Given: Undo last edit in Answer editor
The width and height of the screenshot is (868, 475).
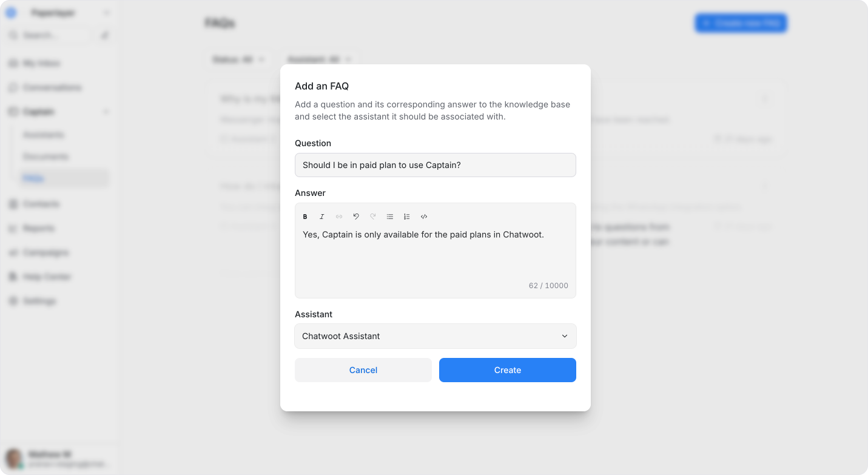Looking at the screenshot, I should 356,217.
